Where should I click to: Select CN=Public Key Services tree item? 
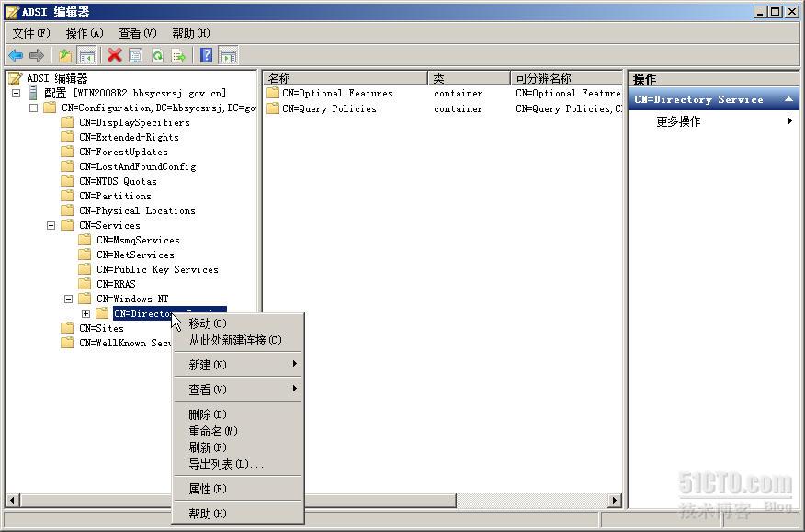pos(157,269)
